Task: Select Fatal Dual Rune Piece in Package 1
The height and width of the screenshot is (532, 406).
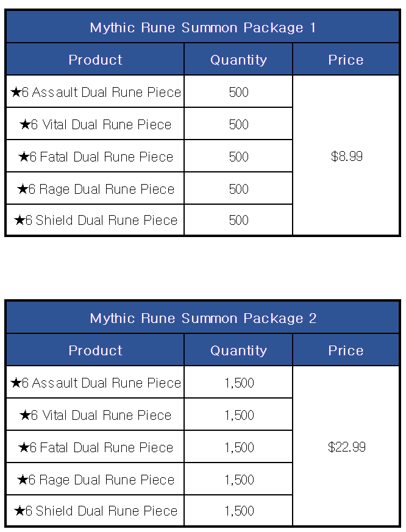Action: (x=95, y=156)
